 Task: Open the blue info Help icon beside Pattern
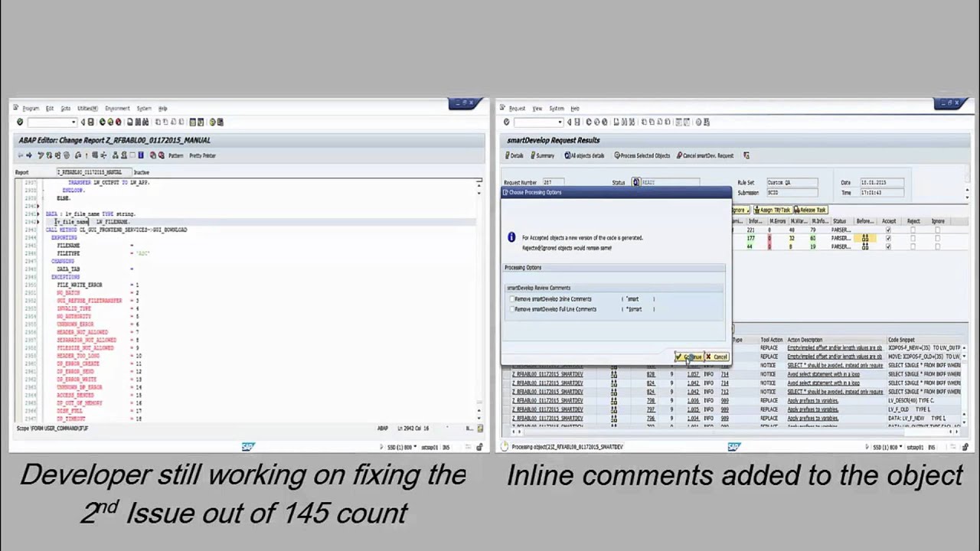coord(141,155)
